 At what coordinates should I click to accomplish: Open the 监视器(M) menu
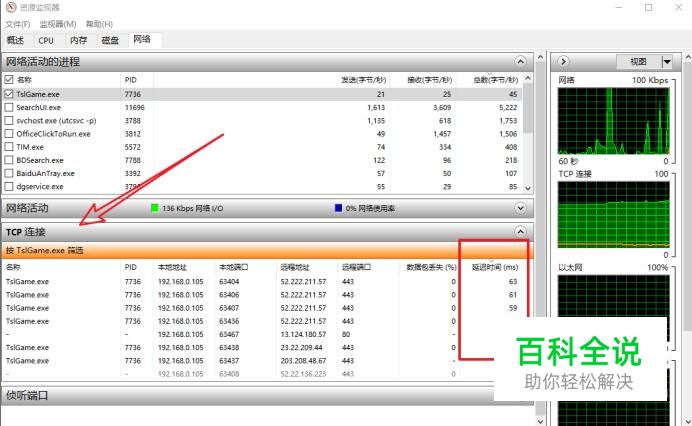[x=58, y=24]
